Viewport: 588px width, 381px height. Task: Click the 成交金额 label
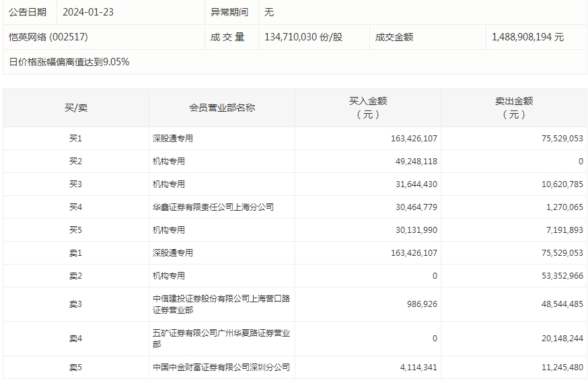(x=394, y=37)
